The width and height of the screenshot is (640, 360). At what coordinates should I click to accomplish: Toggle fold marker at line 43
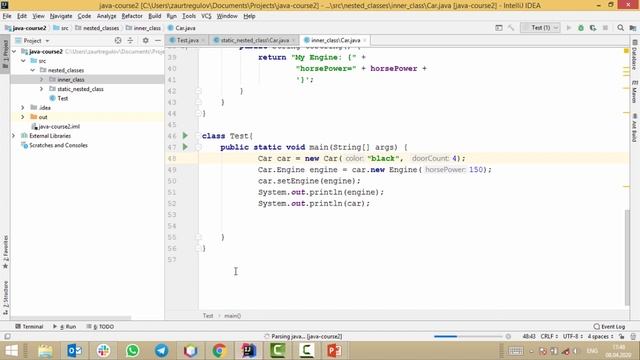click(198, 102)
